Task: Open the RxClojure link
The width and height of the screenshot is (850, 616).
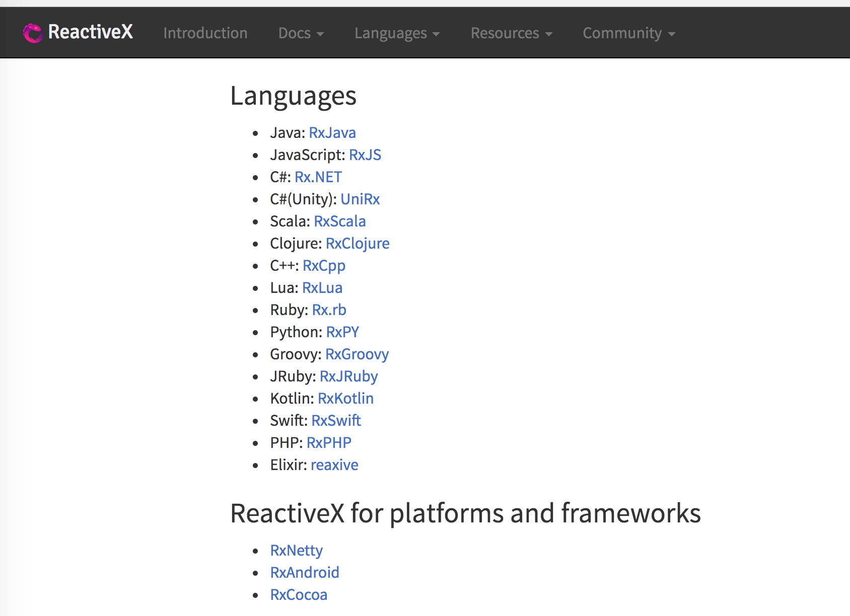Action: (358, 244)
